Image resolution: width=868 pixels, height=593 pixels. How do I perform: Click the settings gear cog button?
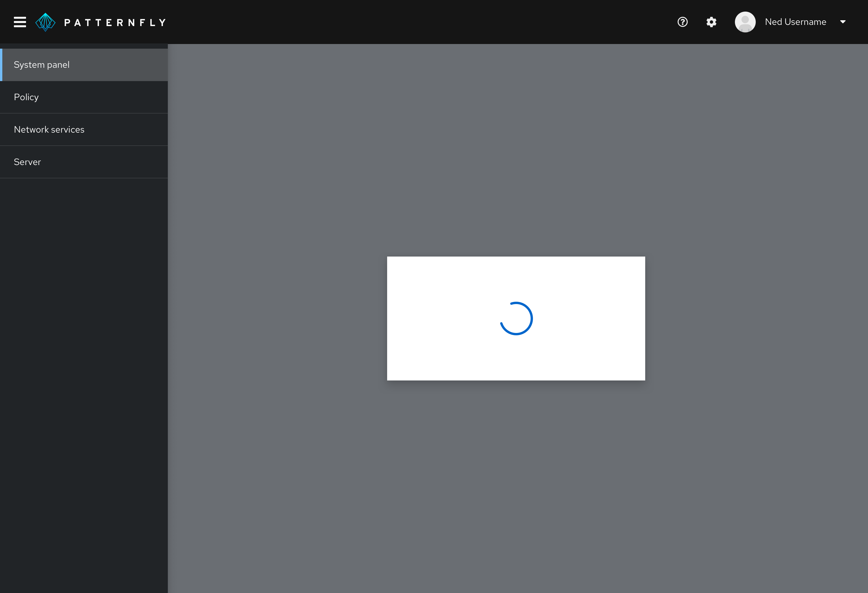click(x=712, y=22)
